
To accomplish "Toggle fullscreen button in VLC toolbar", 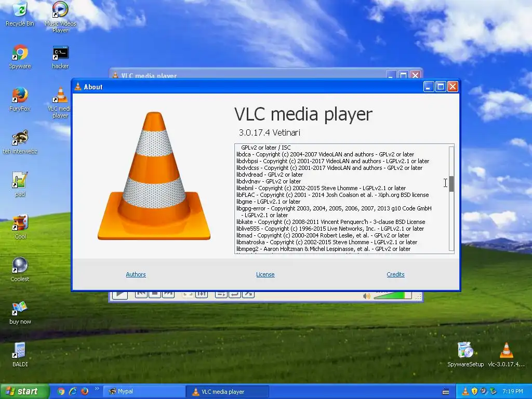I will pyautogui.click(x=188, y=295).
